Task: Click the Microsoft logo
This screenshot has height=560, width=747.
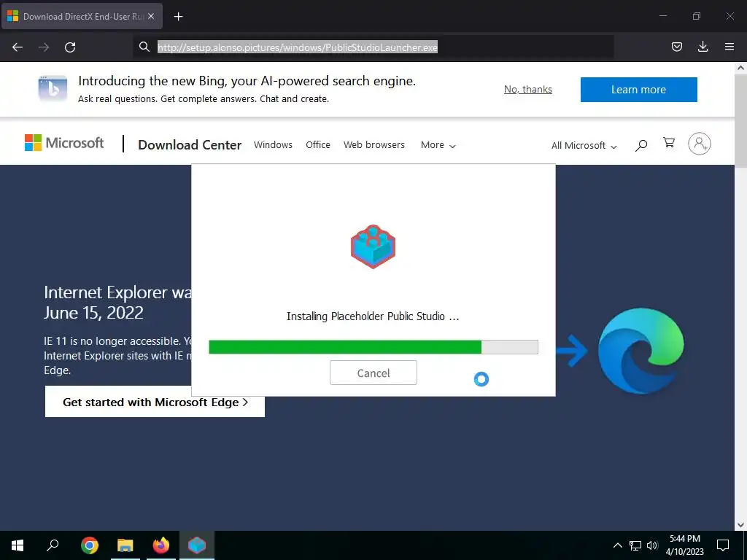Action: [x=64, y=143]
